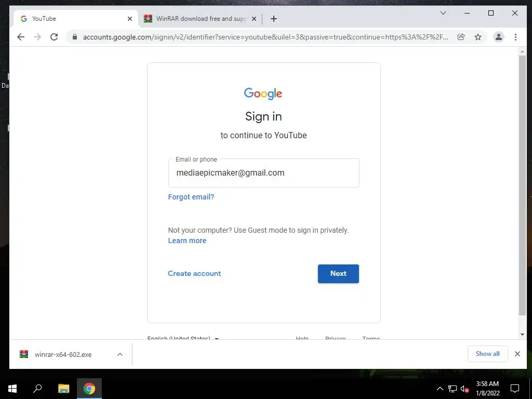Open the Forgot email link
This screenshot has height=399, width=532.
[x=191, y=197]
